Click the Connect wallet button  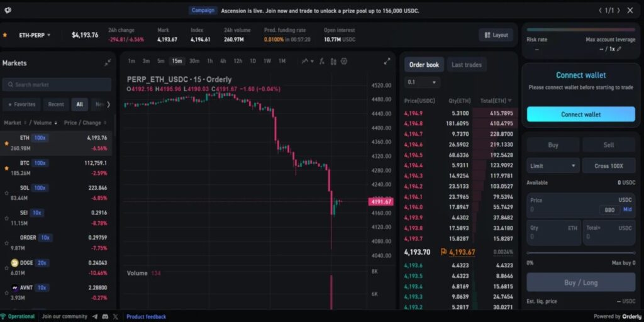point(580,114)
